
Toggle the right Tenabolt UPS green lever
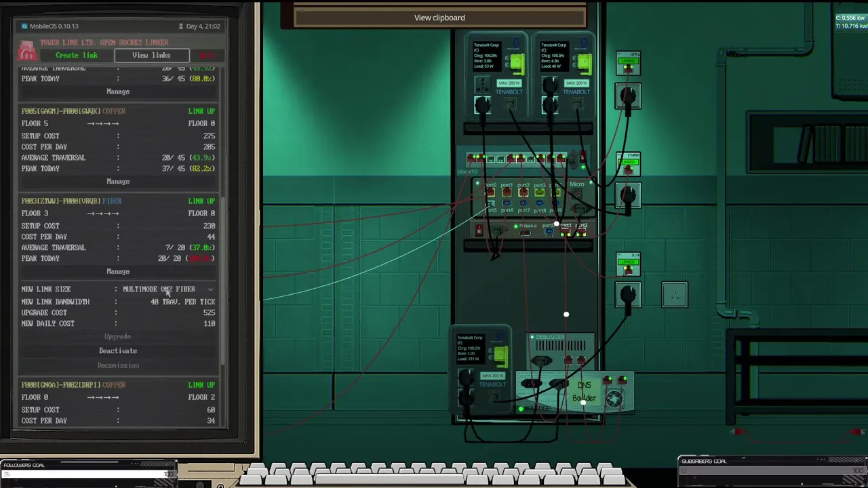[x=585, y=63]
